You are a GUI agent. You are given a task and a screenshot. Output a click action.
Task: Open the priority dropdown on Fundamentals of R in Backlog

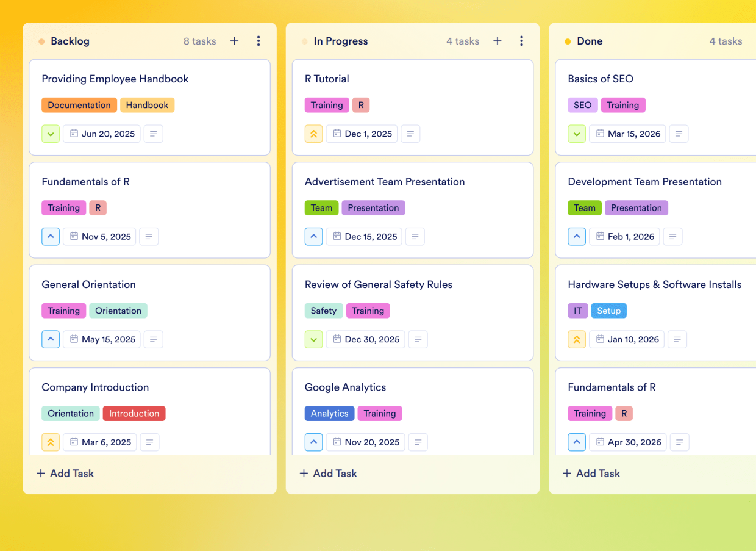tap(51, 236)
